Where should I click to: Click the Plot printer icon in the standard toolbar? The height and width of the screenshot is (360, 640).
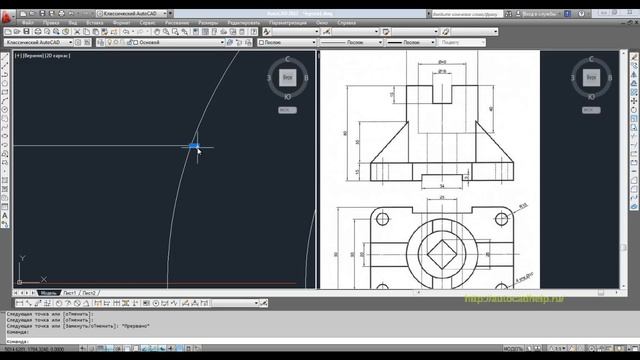point(38,31)
